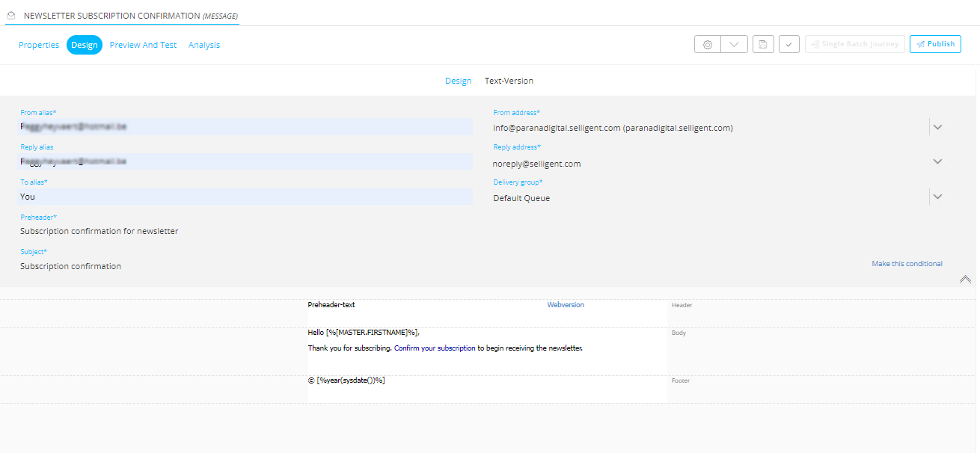Viewport: 980px width, 453px height.
Task: Expand the From address dropdown
Action: [937, 127]
